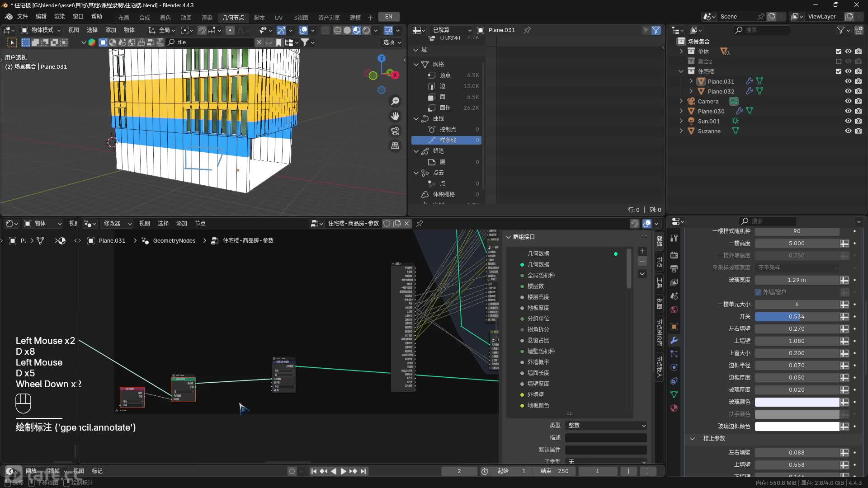
Task: Unlink the node group with X button
Action: click(406, 224)
